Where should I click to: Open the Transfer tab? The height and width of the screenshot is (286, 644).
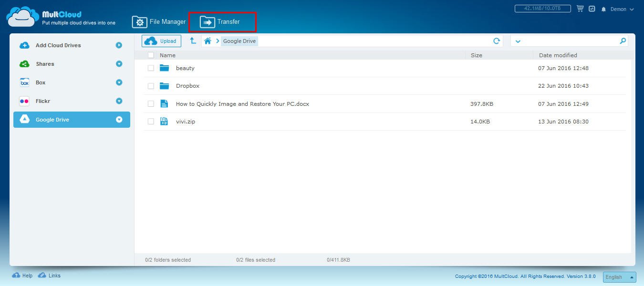(x=222, y=22)
